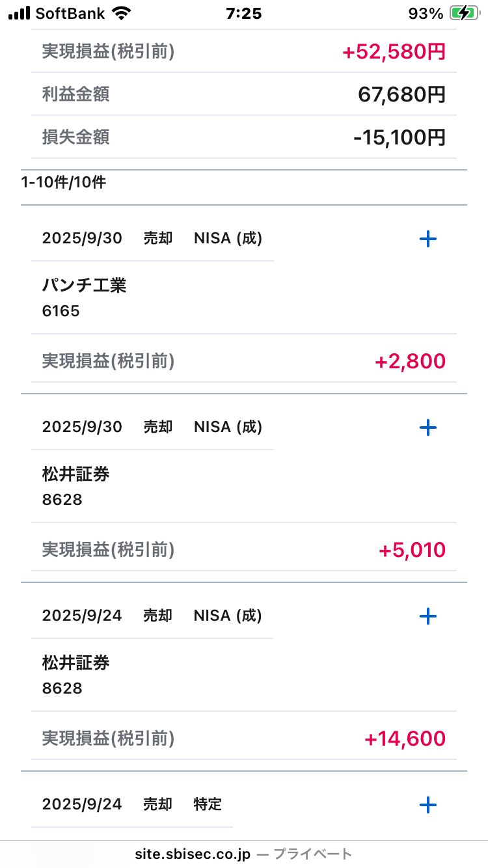Tap the +2,800 realized profit amount
The height and width of the screenshot is (868, 488).
tap(410, 361)
